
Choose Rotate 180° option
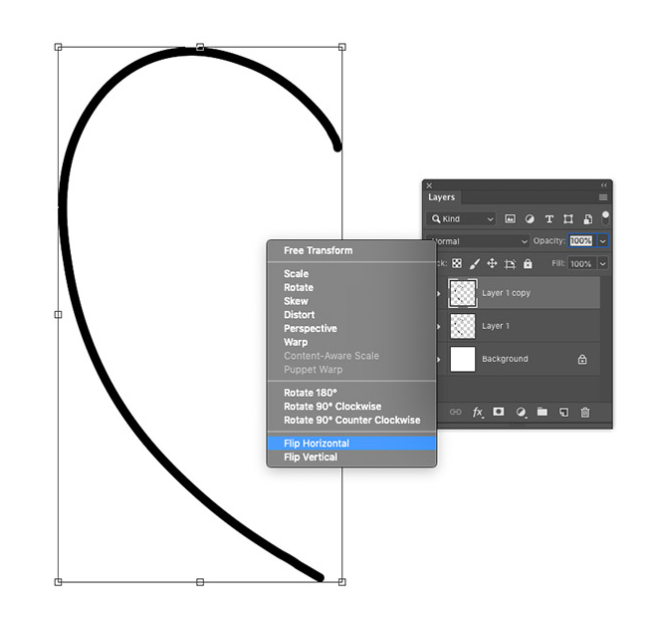(352, 392)
